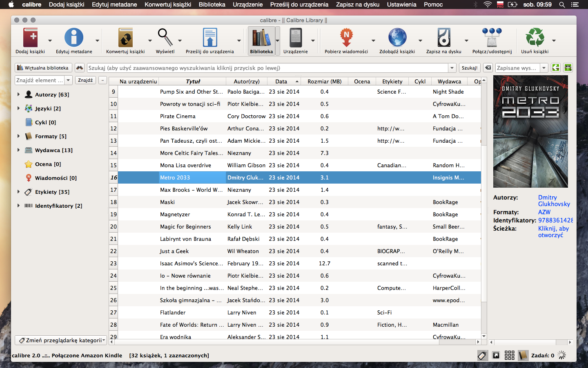Screen dimensions: 588x368
Task: Click the Spotlight search icon in menu bar
Action: [x=562, y=4]
